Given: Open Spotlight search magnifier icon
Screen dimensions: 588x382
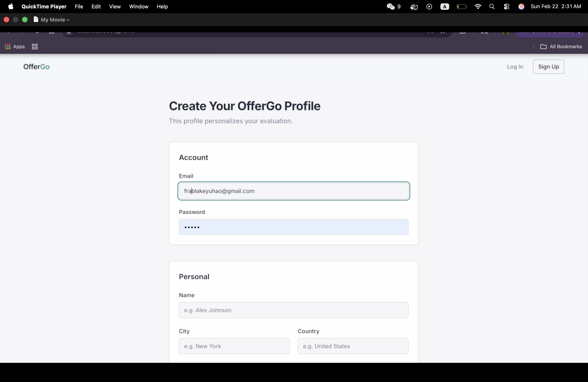Looking at the screenshot, I should [x=492, y=7].
